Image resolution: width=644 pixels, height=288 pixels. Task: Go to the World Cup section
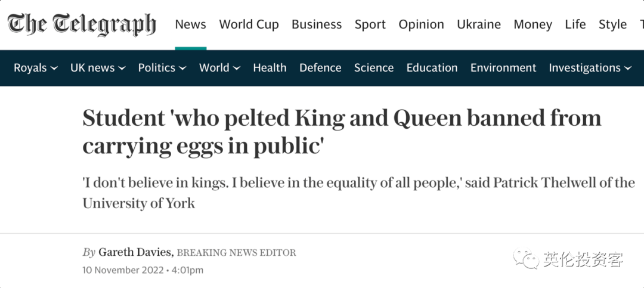pyautogui.click(x=249, y=24)
